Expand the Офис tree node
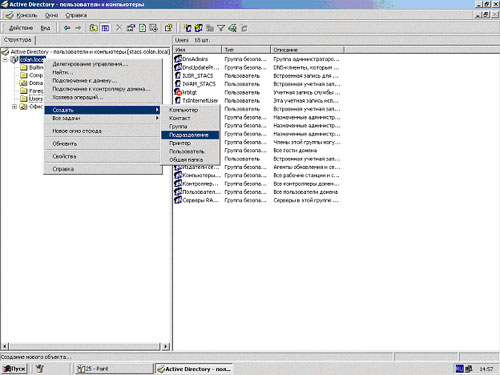500x375 pixels. coord(14,107)
